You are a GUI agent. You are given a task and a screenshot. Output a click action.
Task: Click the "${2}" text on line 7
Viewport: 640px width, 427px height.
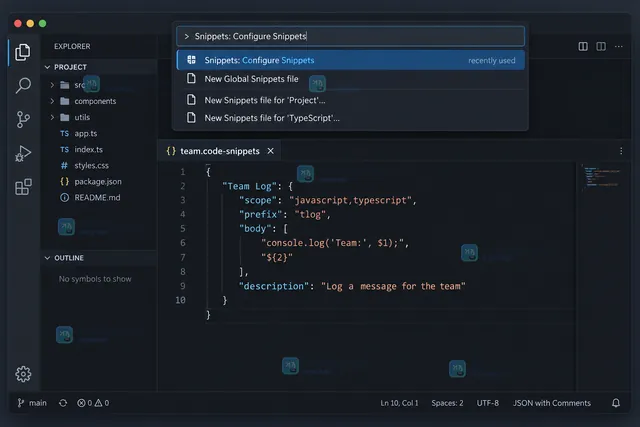pos(277,258)
